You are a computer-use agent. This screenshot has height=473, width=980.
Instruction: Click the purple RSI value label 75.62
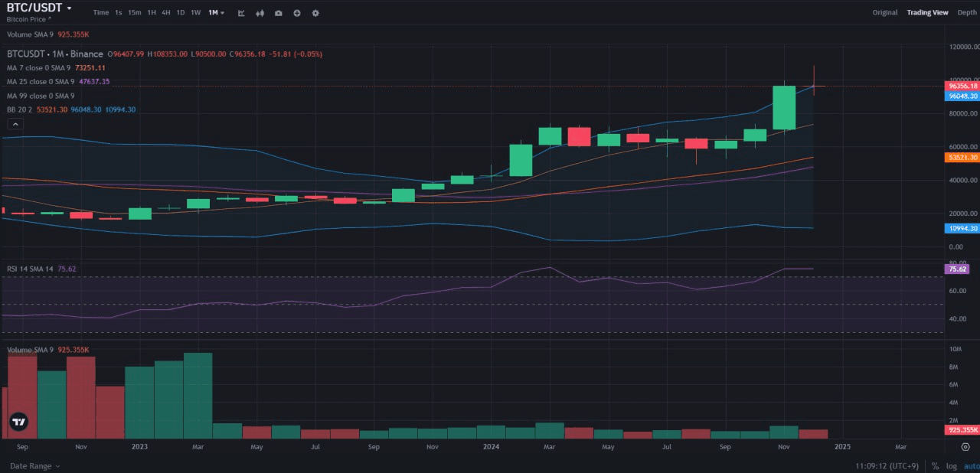click(x=958, y=269)
